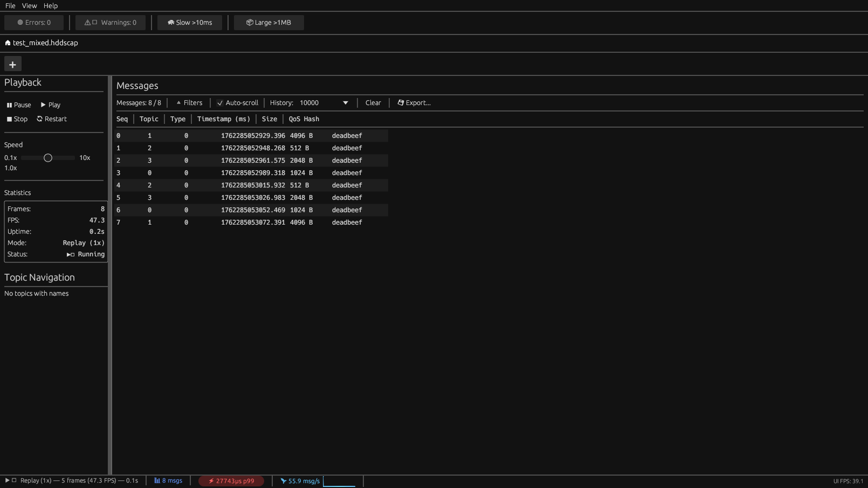Open the View menu
This screenshot has width=868, height=488.
tap(29, 5)
